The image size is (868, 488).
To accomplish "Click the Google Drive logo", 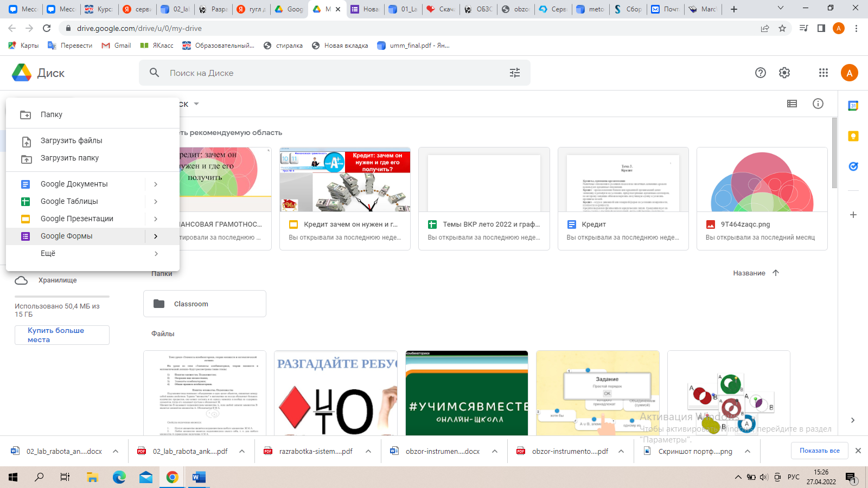I will click(22, 73).
